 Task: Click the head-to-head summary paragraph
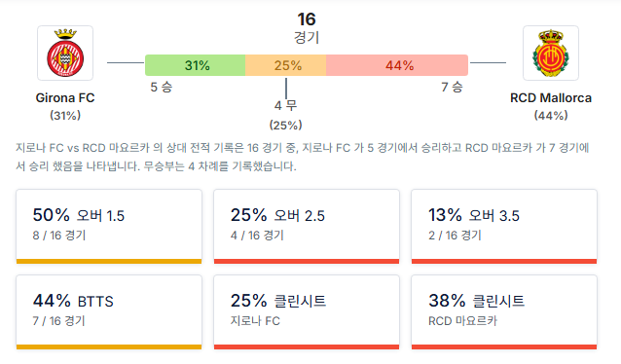(303, 157)
